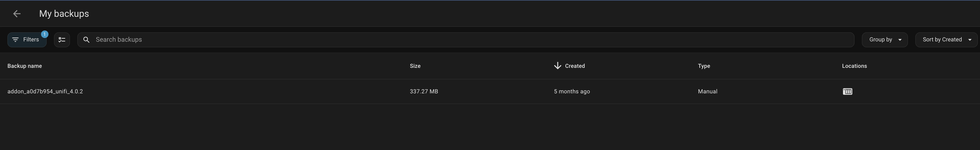980x150 pixels.
Task: Click the search magnifier icon
Action: coord(86,40)
